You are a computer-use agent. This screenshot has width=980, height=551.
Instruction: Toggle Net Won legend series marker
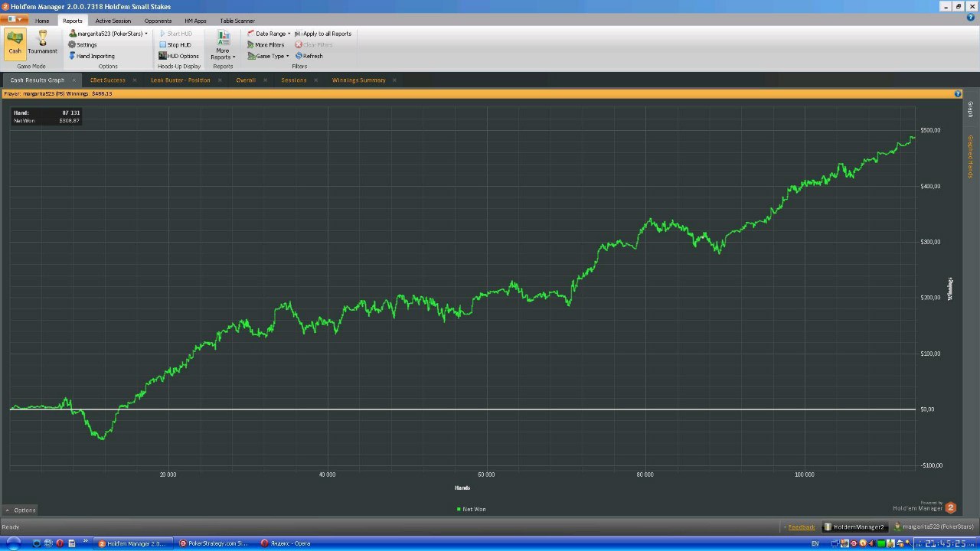(x=459, y=509)
